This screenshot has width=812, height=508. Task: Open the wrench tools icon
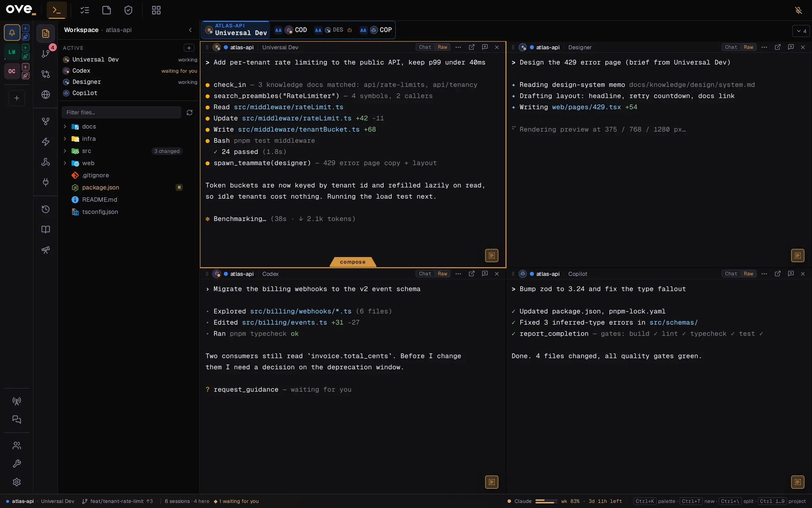pyautogui.click(x=17, y=464)
